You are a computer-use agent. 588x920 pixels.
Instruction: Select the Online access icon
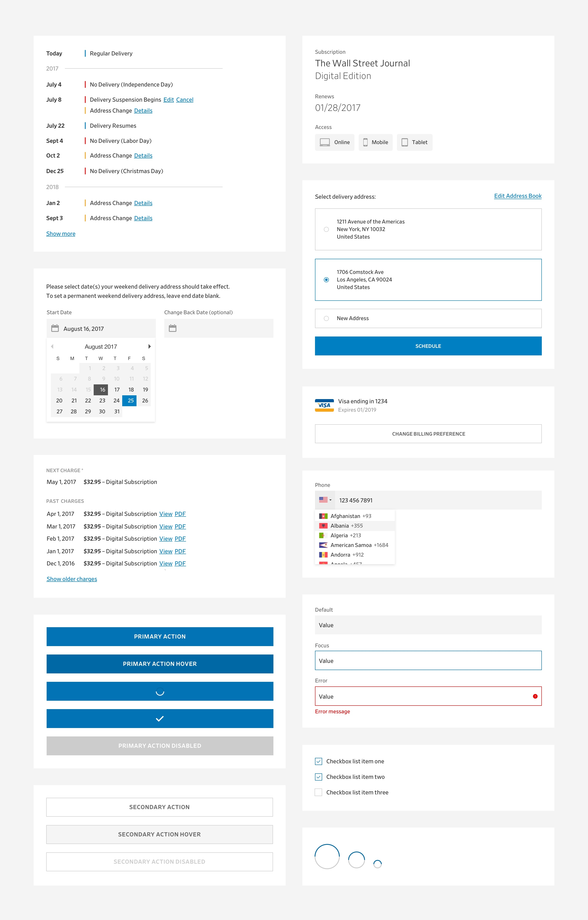[x=324, y=142]
